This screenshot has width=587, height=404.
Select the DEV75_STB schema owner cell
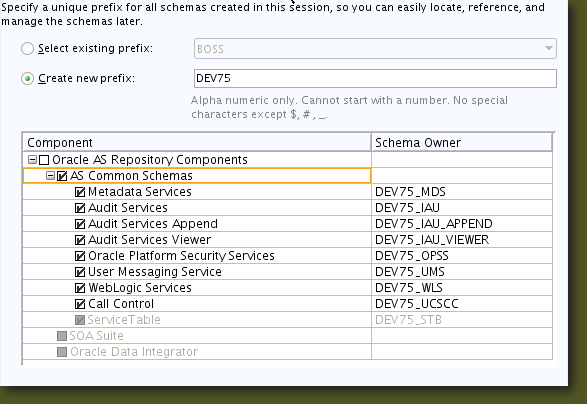462,320
